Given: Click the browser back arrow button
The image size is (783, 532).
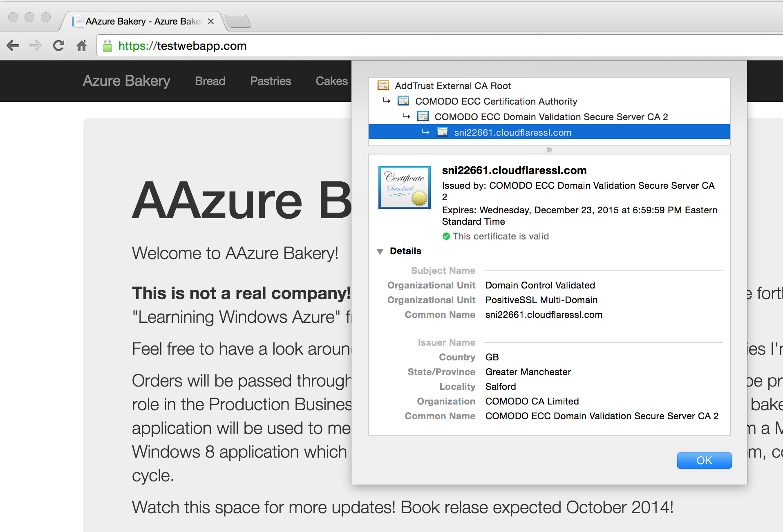Looking at the screenshot, I should click(x=13, y=46).
